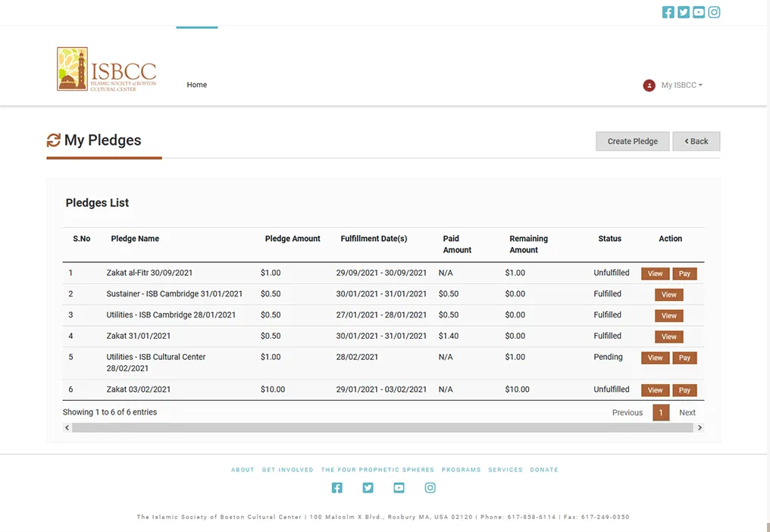The height and width of the screenshot is (532, 770).
Task: Click fulfillment date 28/02/2021 cell
Action: (357, 357)
